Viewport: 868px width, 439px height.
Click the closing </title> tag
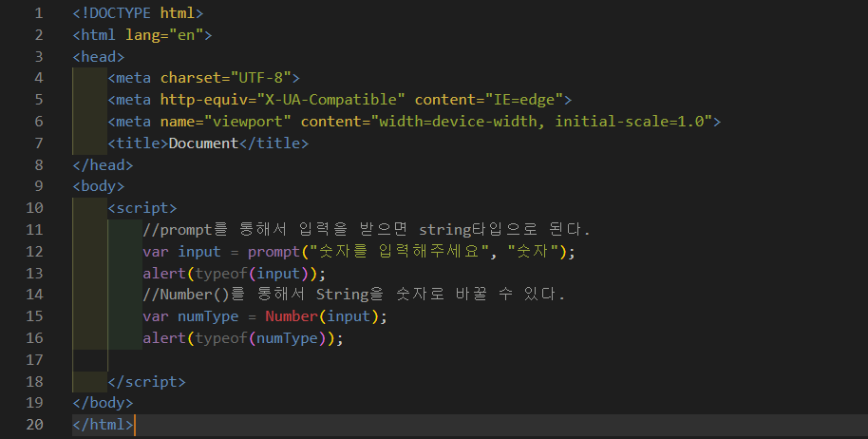(274, 143)
